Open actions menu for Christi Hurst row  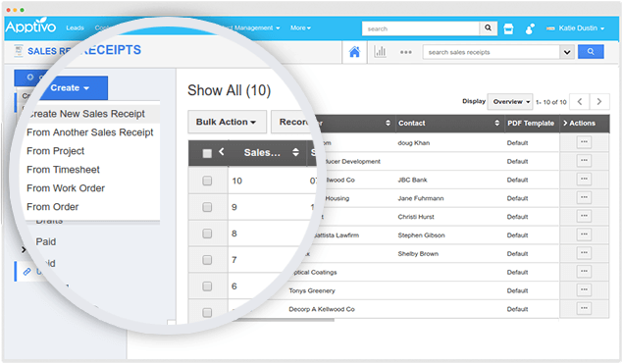pyautogui.click(x=584, y=216)
